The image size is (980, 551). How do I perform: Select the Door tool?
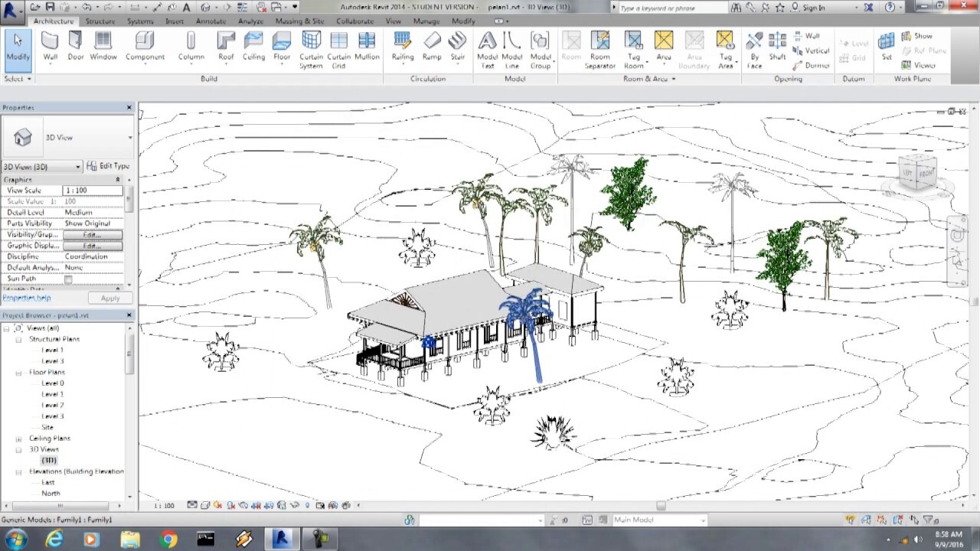click(x=74, y=48)
